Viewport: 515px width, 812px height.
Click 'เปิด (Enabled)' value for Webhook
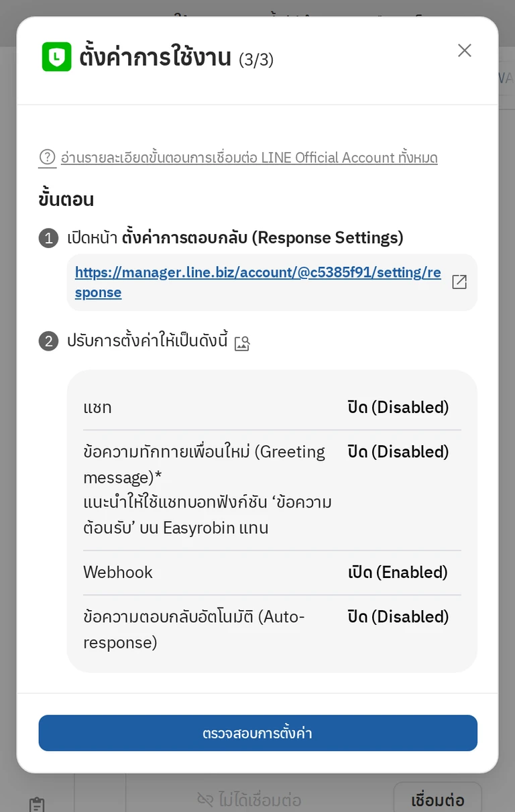(x=398, y=572)
